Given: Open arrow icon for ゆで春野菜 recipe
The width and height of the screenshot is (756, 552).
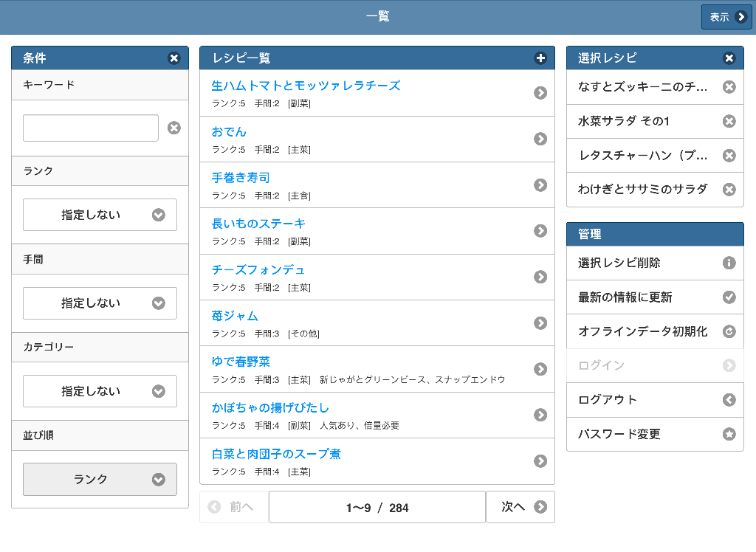Looking at the screenshot, I should [x=540, y=369].
